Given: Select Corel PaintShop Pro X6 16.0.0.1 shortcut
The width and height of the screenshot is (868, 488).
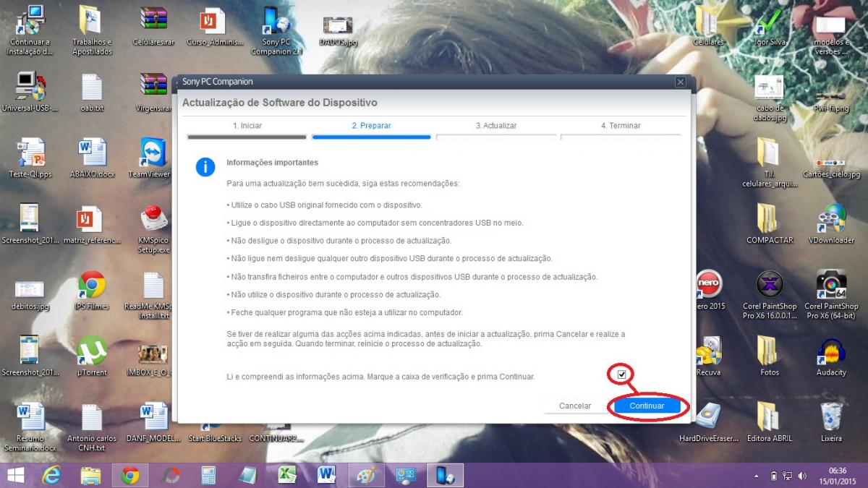Looking at the screenshot, I should click(x=770, y=295).
